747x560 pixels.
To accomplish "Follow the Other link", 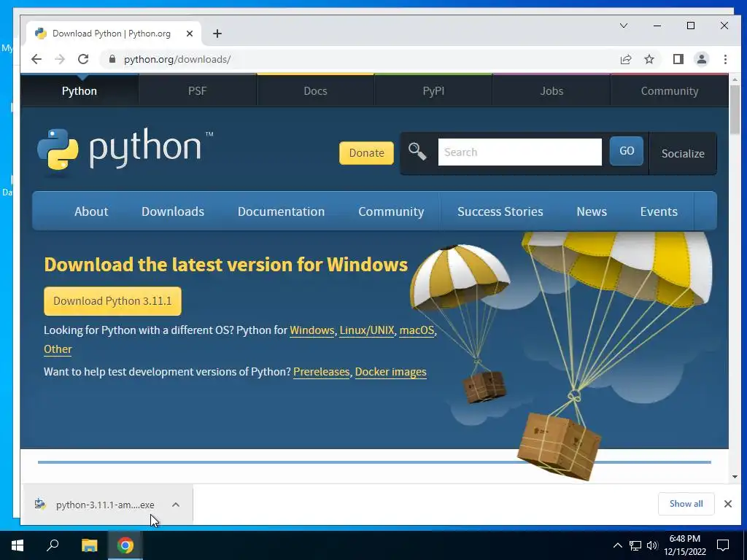I will [58, 349].
